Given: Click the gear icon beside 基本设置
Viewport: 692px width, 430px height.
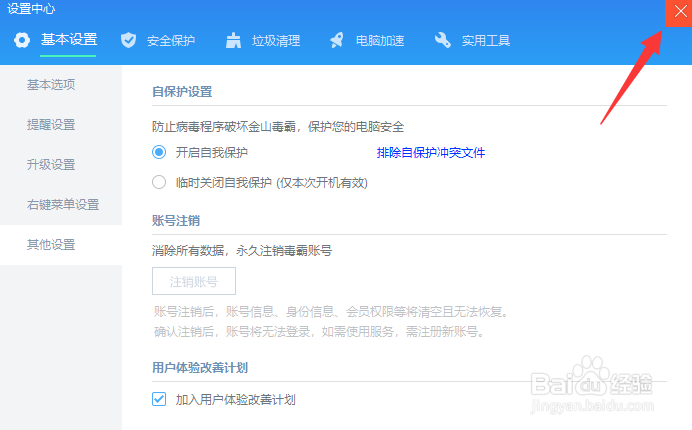Looking at the screenshot, I should [x=22, y=40].
